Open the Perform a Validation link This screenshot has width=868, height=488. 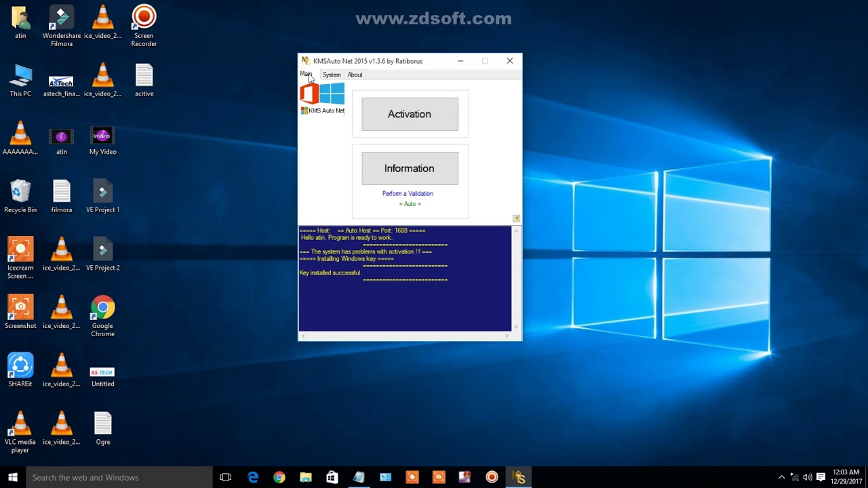coord(408,194)
